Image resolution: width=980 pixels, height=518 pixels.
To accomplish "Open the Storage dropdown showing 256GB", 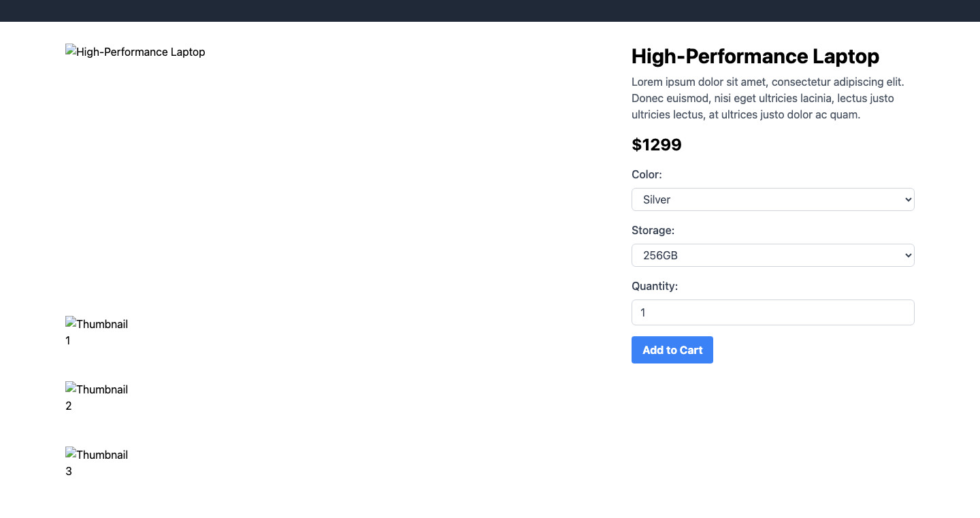I will coord(772,255).
